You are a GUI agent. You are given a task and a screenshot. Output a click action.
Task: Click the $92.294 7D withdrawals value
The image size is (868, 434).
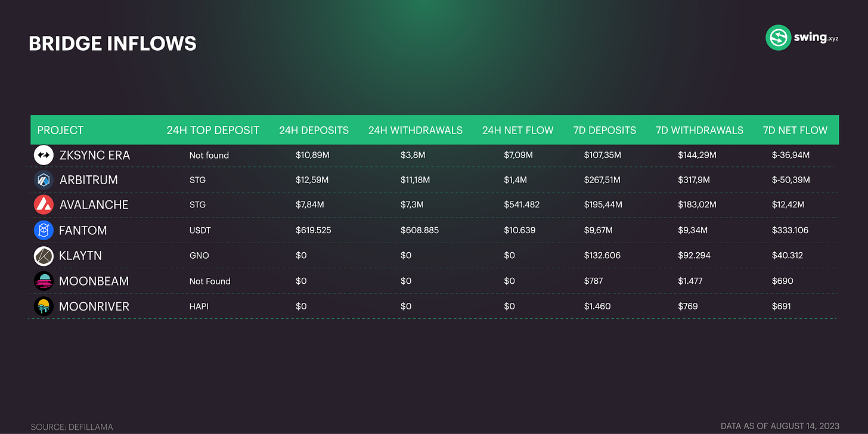[694, 256]
